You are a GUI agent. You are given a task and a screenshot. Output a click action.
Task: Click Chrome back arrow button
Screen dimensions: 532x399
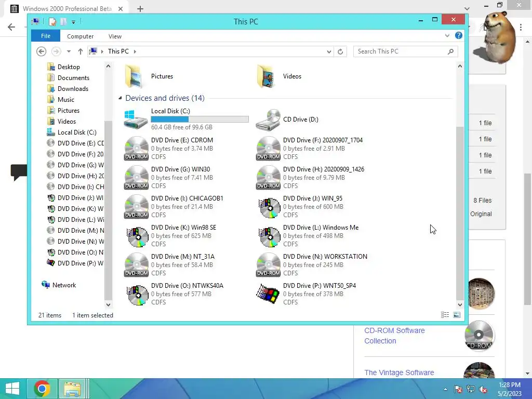(x=11, y=27)
